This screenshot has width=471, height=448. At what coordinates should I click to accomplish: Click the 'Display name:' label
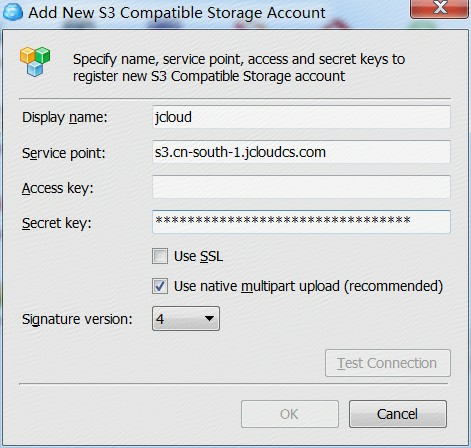[x=65, y=117]
